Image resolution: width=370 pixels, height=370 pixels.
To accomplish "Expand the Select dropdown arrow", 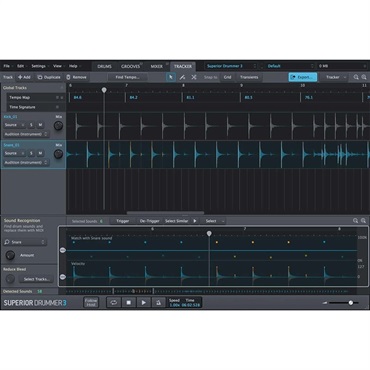I will (223, 221).
